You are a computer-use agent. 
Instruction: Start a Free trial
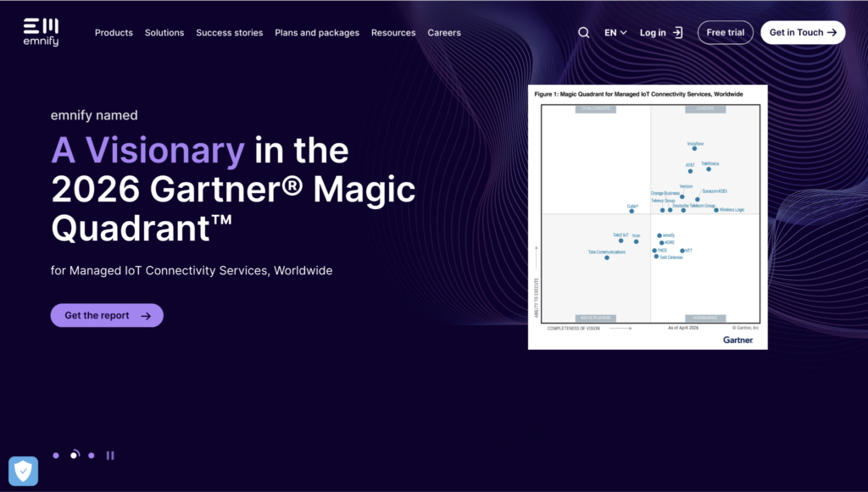coord(726,33)
